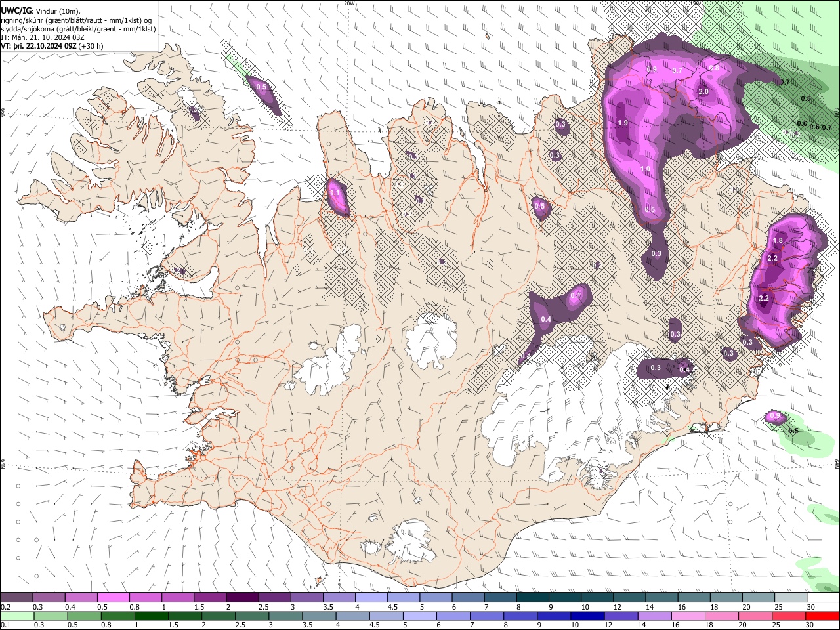Screen dimensions: 840x630
Task: Select the 0.3 green swatch in lower row
Action: point(50,616)
